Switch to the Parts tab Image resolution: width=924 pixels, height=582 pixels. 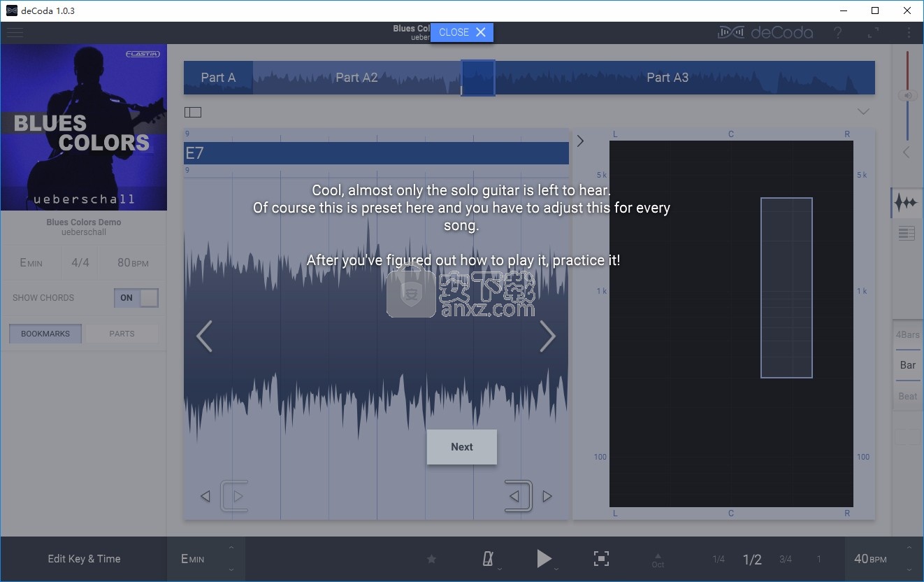click(x=122, y=334)
